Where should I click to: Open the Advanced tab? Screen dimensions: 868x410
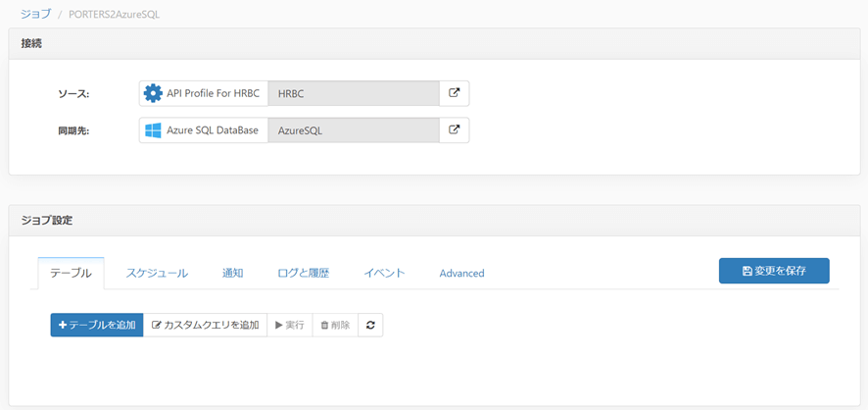[461, 274]
